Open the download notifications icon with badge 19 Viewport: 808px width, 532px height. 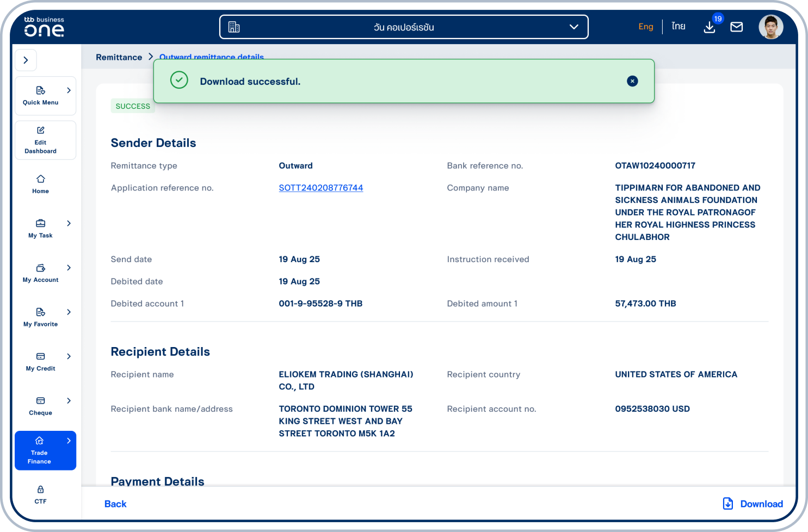(710, 27)
